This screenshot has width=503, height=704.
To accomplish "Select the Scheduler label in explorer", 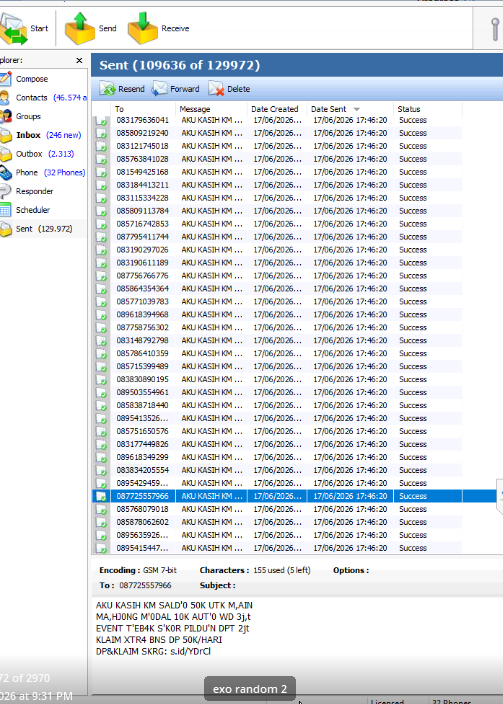I will [x=33, y=210].
